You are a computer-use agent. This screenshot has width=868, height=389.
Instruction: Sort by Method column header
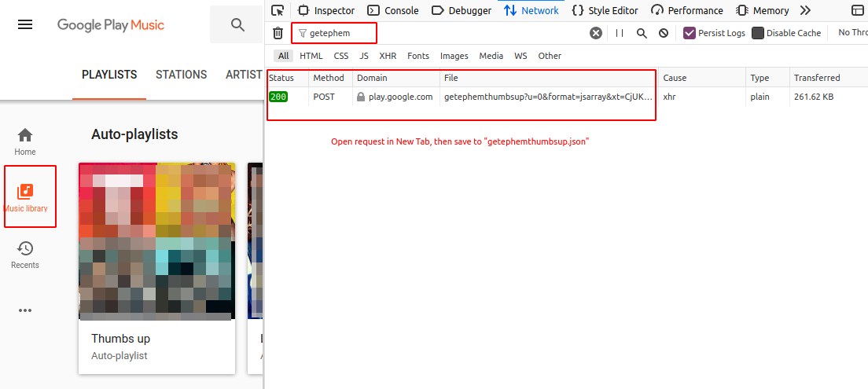click(330, 78)
